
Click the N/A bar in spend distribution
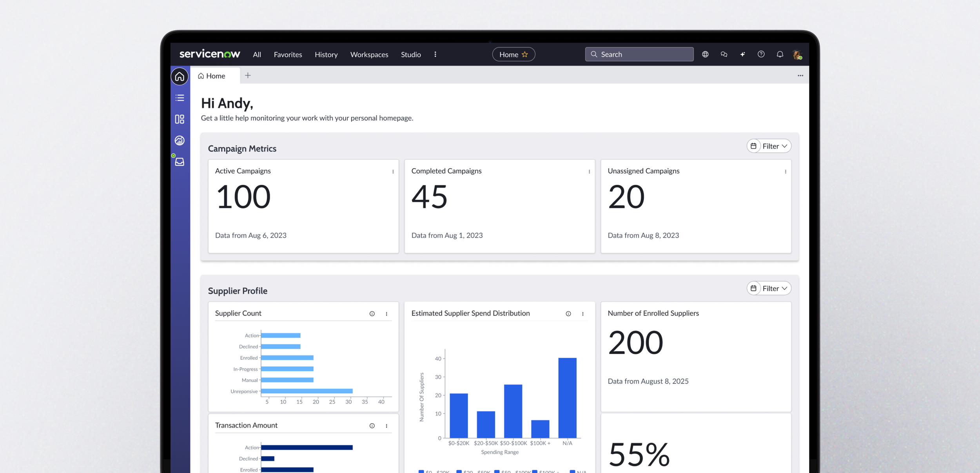(567, 398)
